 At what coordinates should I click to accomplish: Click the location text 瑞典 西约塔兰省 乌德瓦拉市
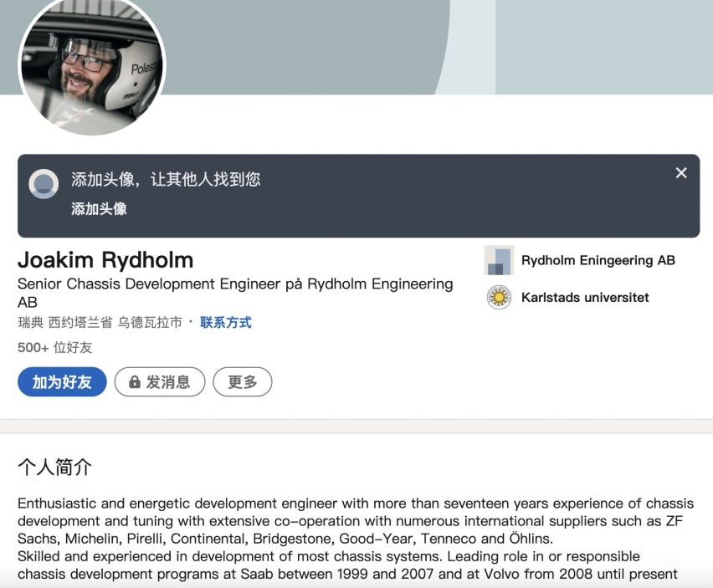(x=100, y=323)
